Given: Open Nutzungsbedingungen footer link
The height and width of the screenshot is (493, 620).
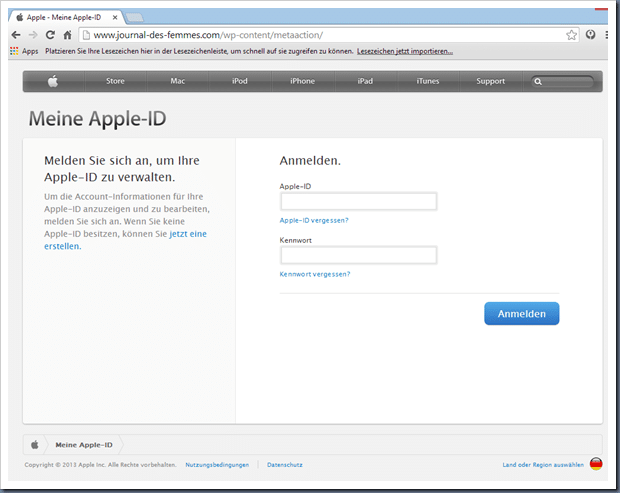Looking at the screenshot, I should [x=217, y=465].
